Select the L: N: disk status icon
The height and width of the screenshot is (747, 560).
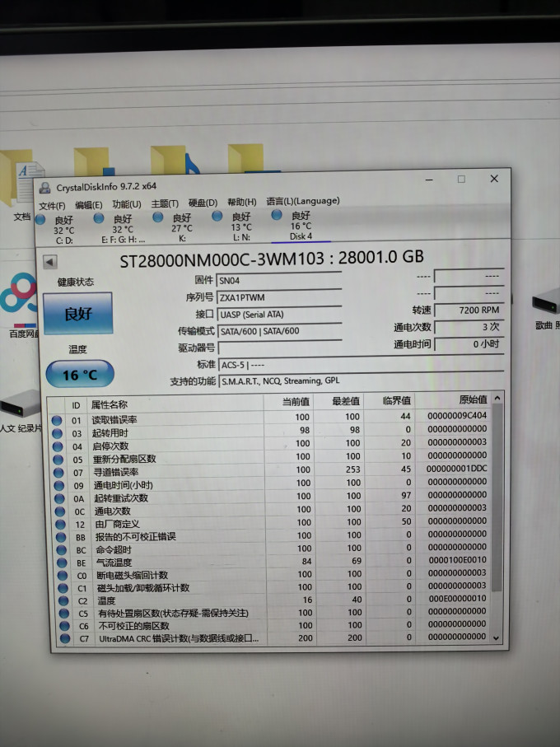[x=217, y=217]
